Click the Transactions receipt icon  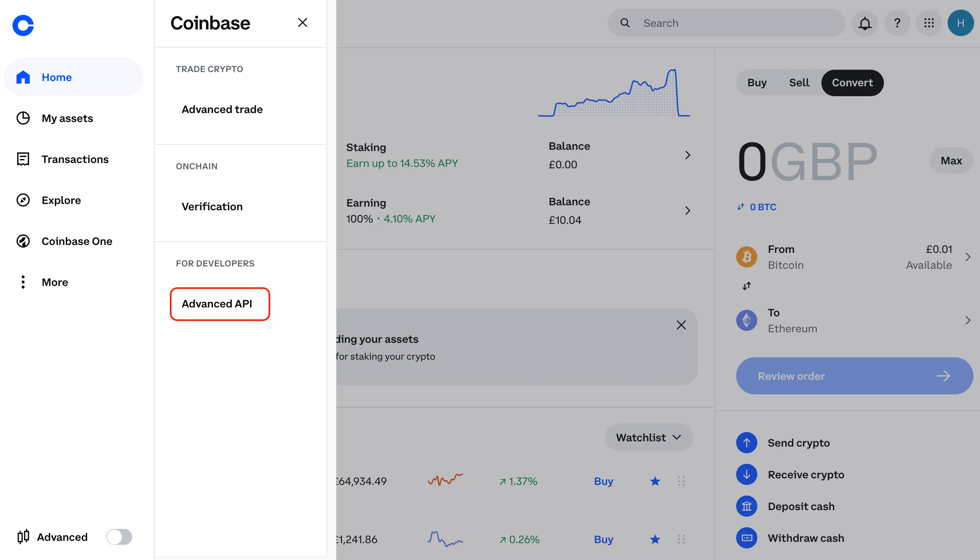pyautogui.click(x=23, y=159)
